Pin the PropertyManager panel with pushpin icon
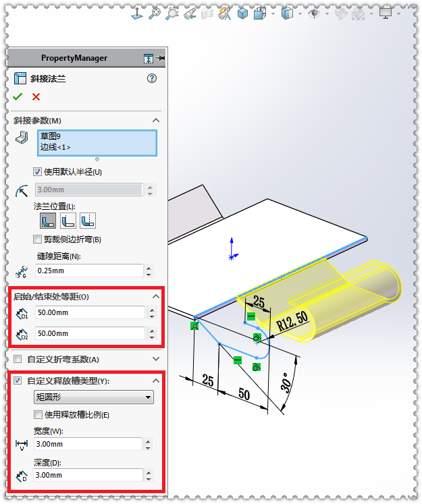Image resolution: width=422 pixels, height=504 pixels. click(161, 58)
